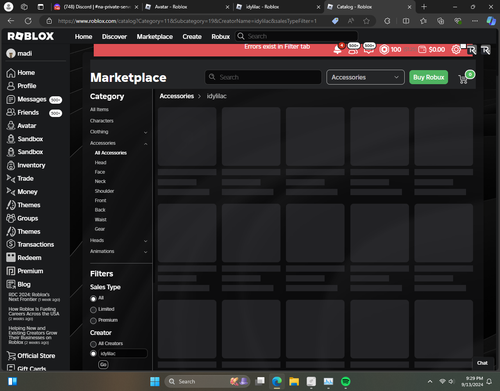
Task: Open Home from the left sidebar
Action: tap(21, 73)
